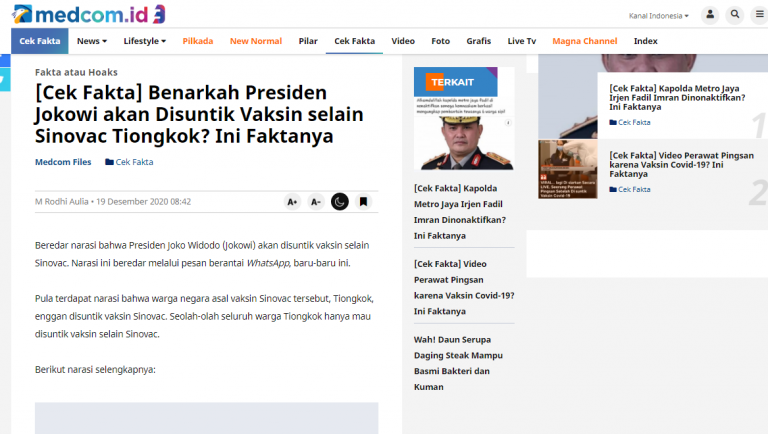This screenshot has height=434, width=768.
Task: Open related article Daun Serupa Daging Steak
Action: click(458, 363)
